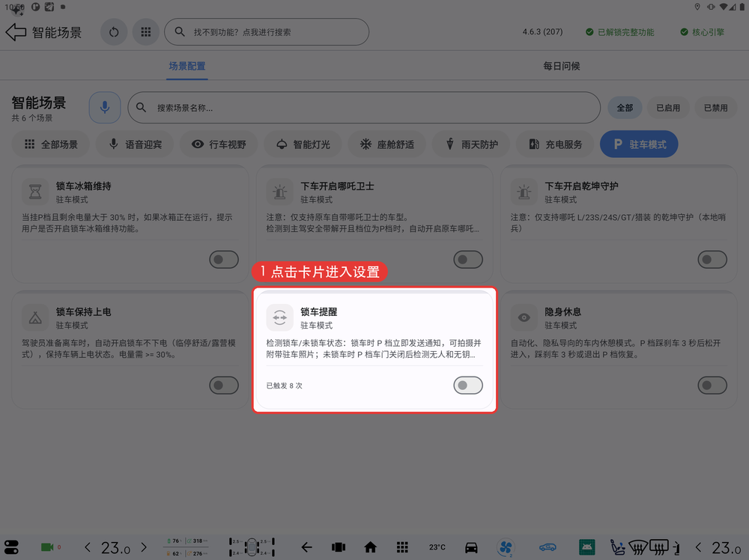Click the refresh icon in header
The image size is (749, 560).
(114, 32)
